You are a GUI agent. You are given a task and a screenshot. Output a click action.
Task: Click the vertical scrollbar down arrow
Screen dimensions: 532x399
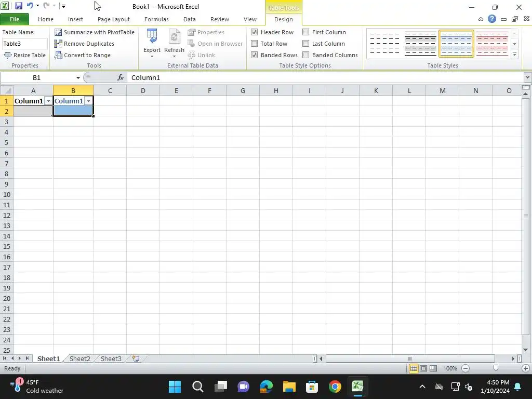[526, 350]
